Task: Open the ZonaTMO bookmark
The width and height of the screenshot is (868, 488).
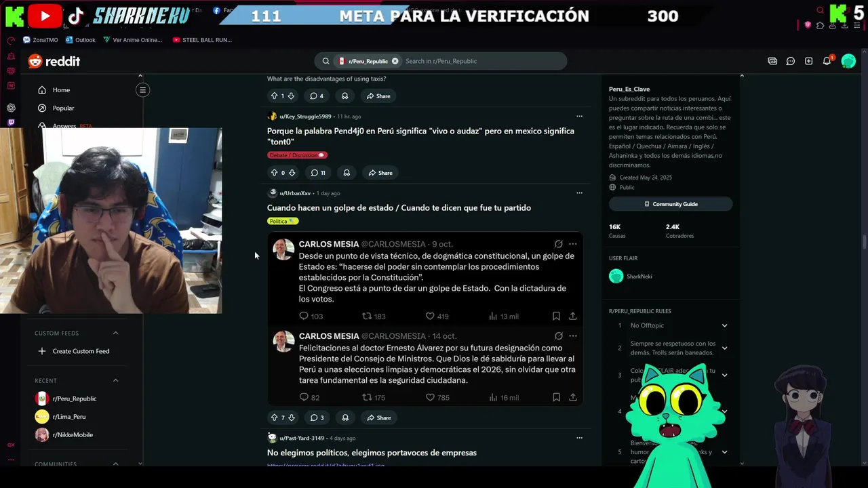Action: pyautogui.click(x=40, y=40)
